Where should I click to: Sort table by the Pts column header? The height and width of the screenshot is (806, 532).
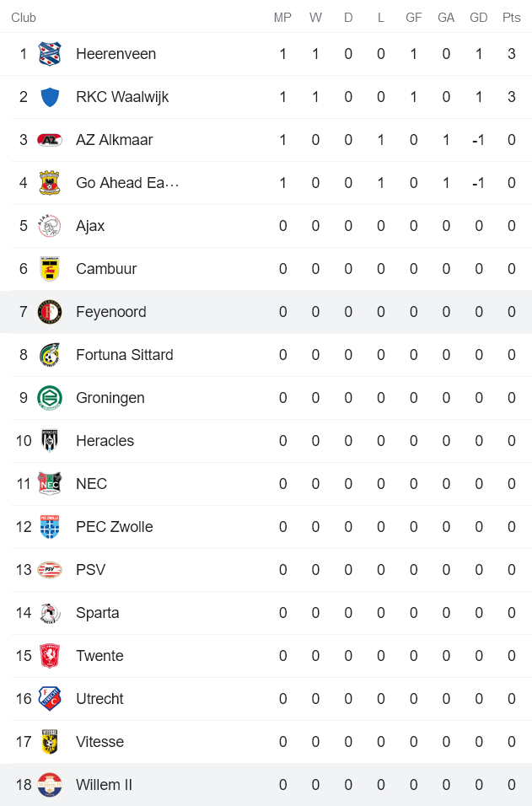coord(511,16)
